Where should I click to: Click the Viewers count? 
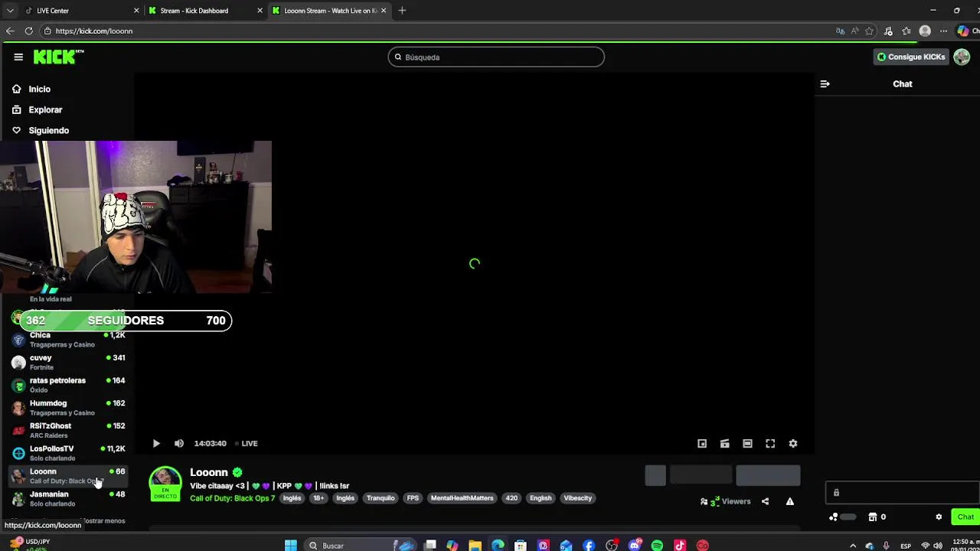pos(726,502)
